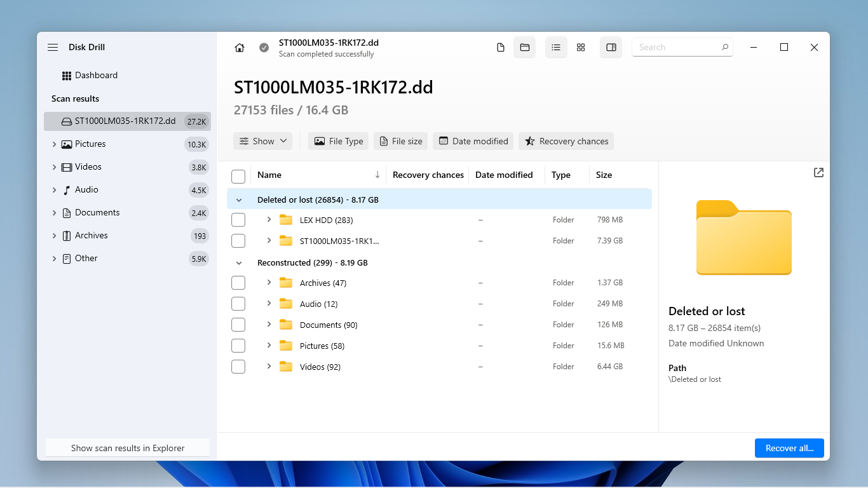Open the File Type filter
This screenshot has height=488, width=868.
339,141
